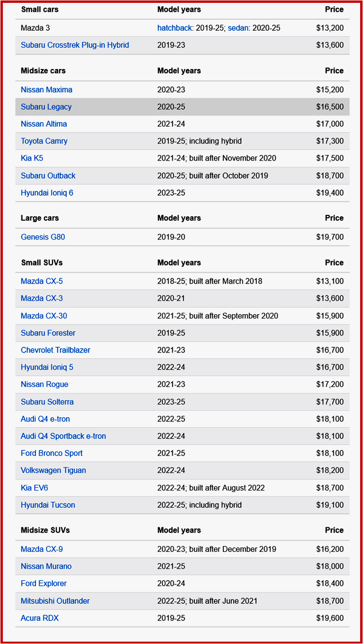Open the Mazda CX-5 link
Viewport: 363px width, 644px height.
pos(42,282)
